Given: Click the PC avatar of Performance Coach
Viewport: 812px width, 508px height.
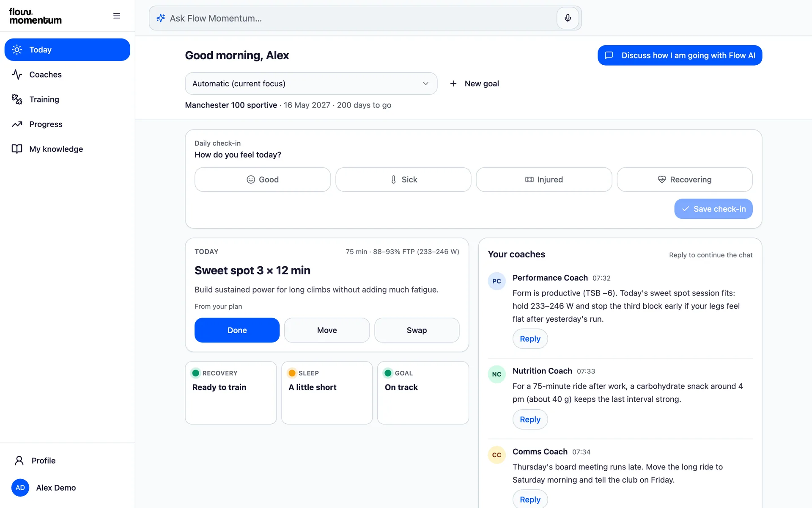Looking at the screenshot, I should (497, 281).
